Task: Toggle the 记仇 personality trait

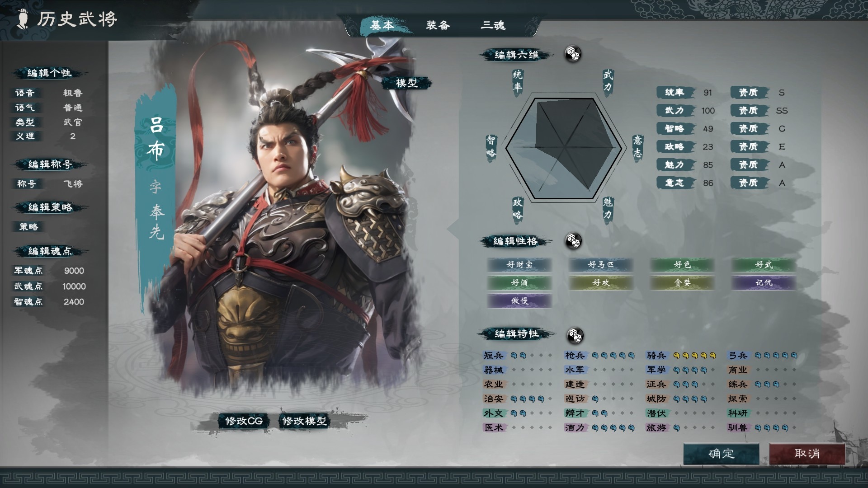Action: [764, 283]
